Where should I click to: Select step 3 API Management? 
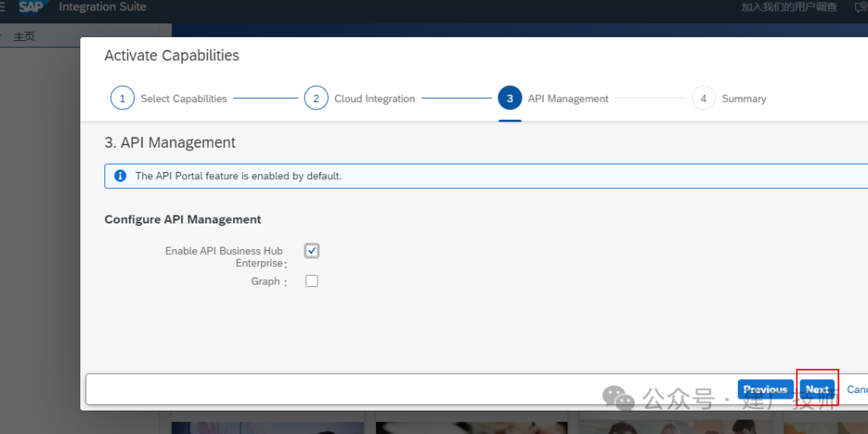[x=554, y=99]
